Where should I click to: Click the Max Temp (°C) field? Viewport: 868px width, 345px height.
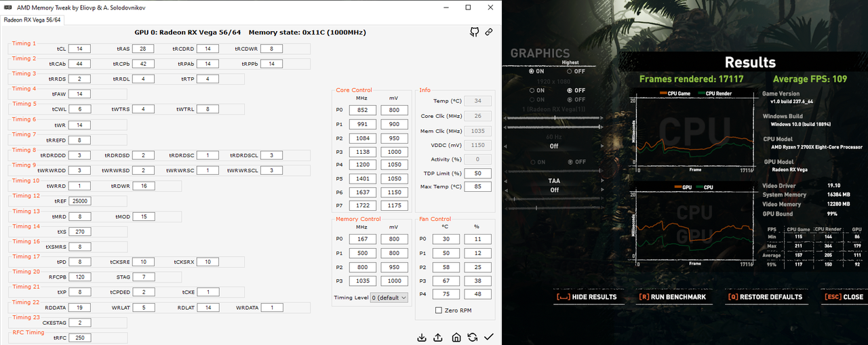478,186
